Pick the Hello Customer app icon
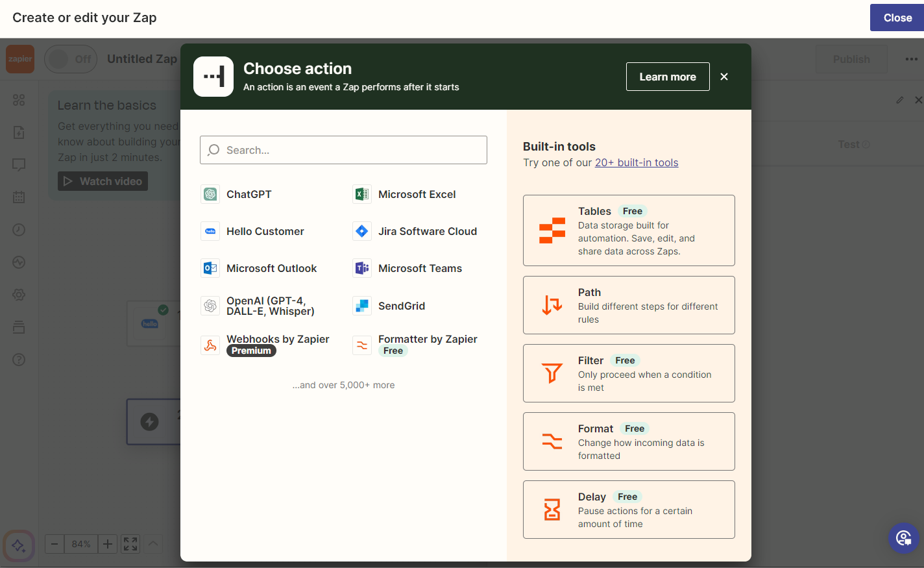This screenshot has width=924, height=568. pos(210,231)
